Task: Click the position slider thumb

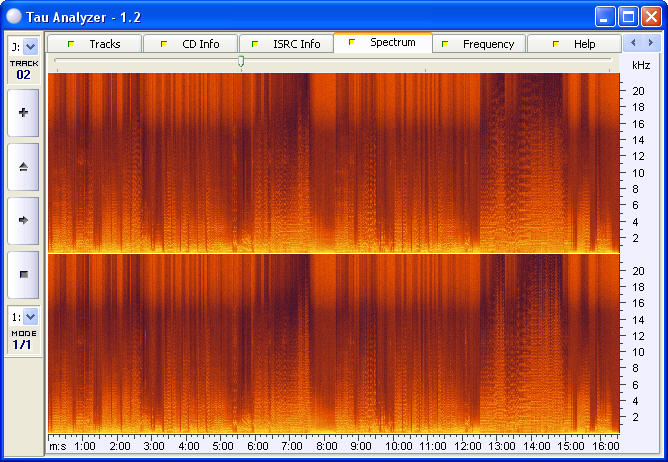Action: [x=241, y=62]
